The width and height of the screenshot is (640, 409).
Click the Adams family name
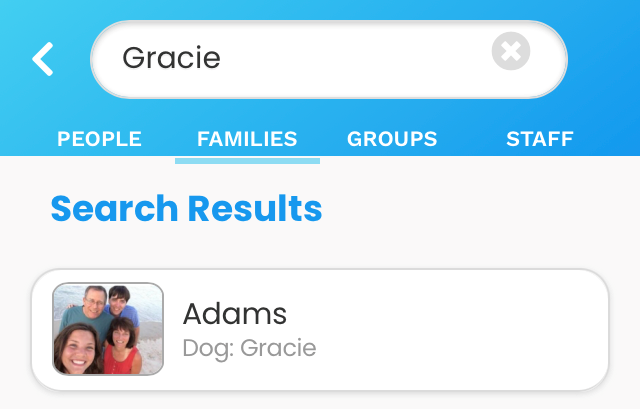pyautogui.click(x=235, y=314)
